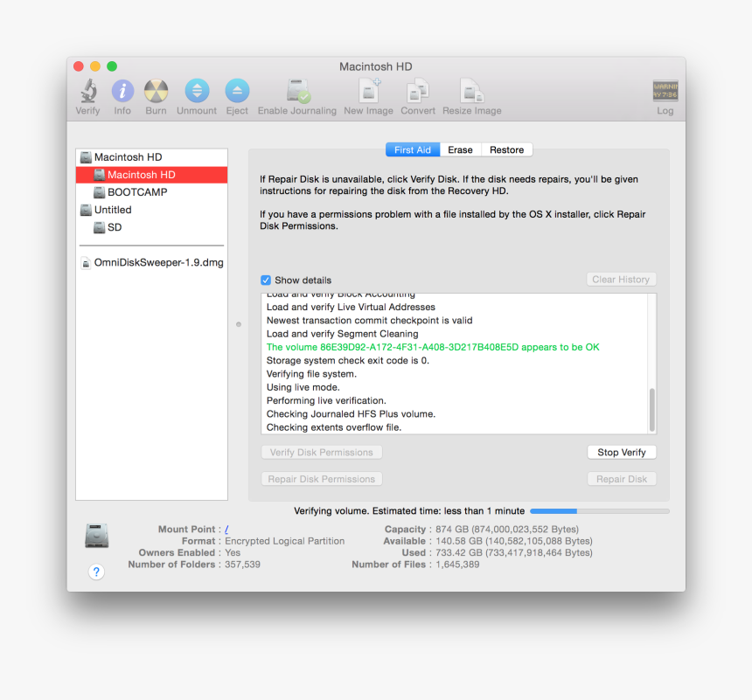Click the Convert toolbar icon
This screenshot has height=700, width=752.
tap(418, 91)
